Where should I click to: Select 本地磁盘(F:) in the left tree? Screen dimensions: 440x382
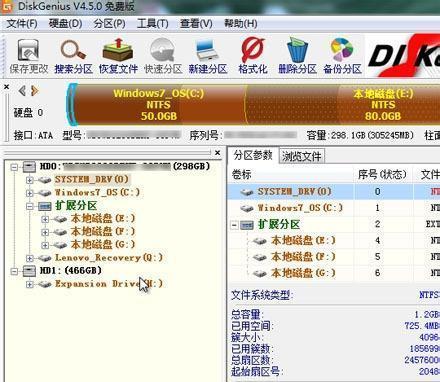(103, 232)
